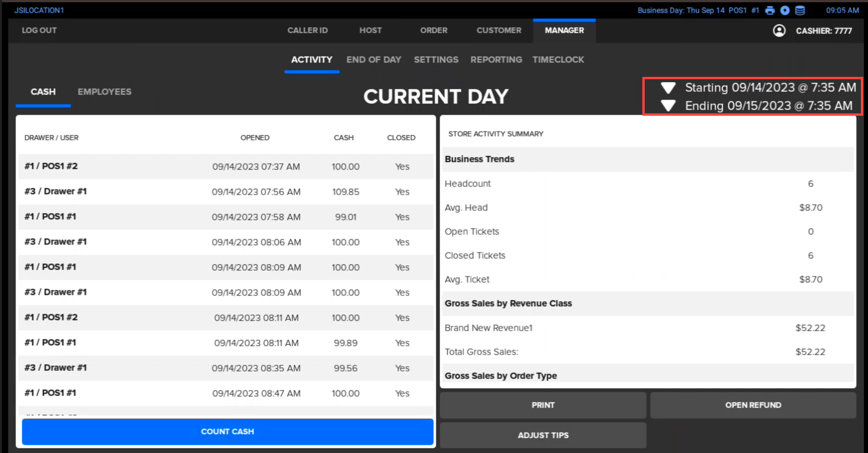Open the Customer menu
This screenshot has height=453, width=868.
pos(499,30)
